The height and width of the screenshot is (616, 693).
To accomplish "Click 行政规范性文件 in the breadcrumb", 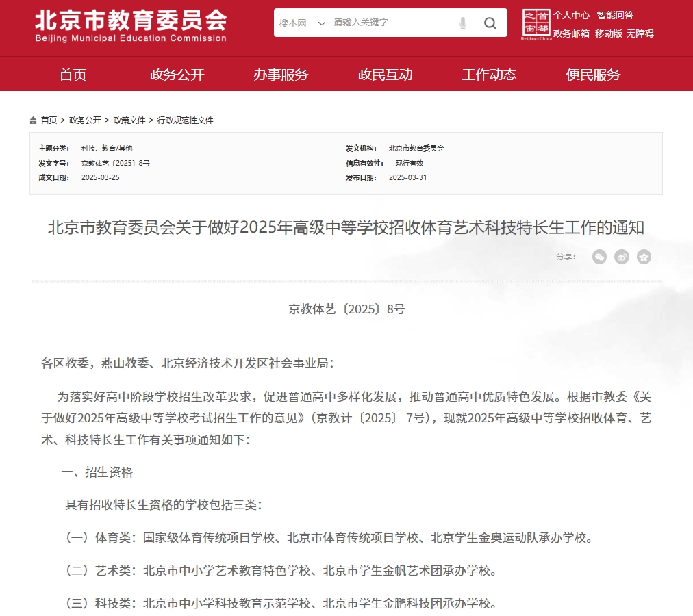I will (185, 120).
